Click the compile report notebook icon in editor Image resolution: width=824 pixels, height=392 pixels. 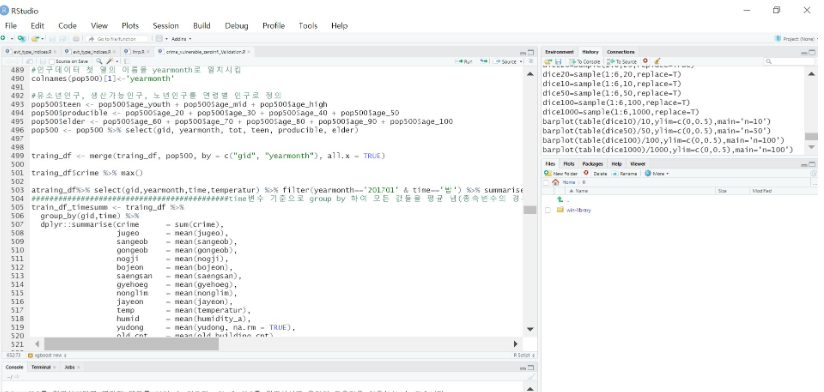[127, 61]
